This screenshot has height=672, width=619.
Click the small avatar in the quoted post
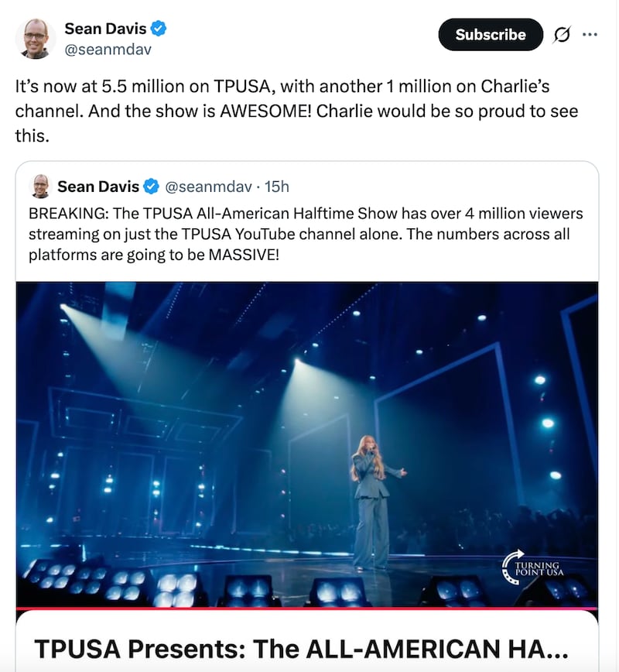tap(40, 187)
